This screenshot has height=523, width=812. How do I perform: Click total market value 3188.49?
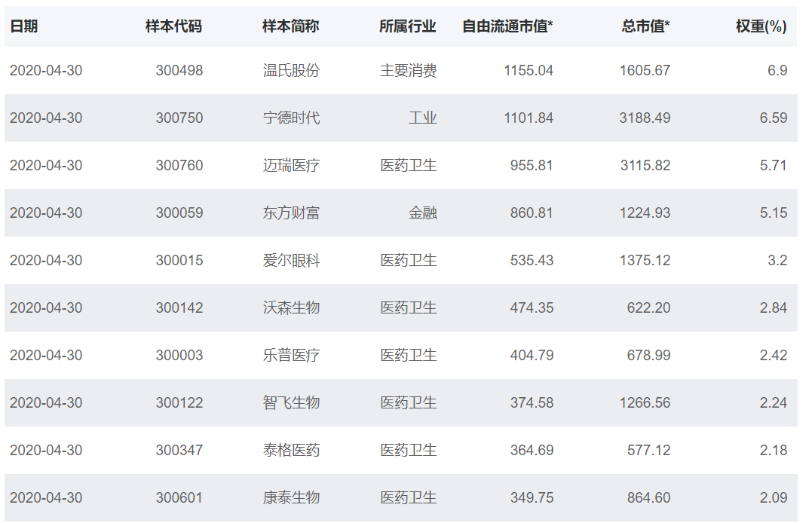[x=645, y=118]
